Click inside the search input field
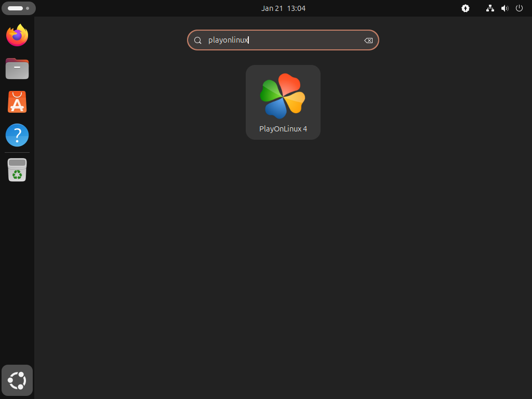Viewport: 532px width, 399px height. [x=283, y=40]
